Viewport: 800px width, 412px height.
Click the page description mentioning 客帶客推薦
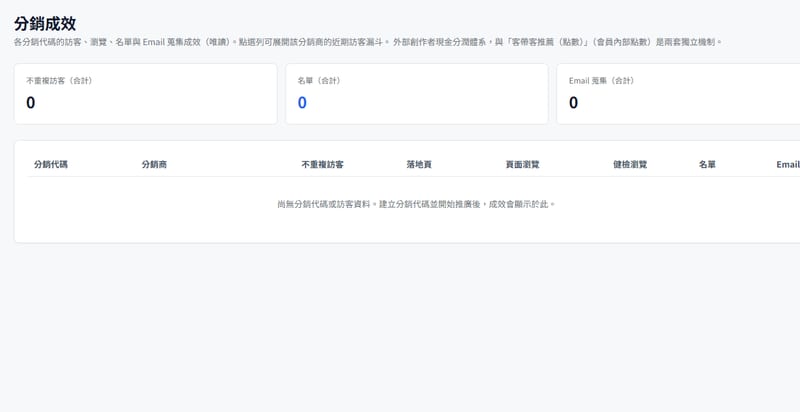368,42
